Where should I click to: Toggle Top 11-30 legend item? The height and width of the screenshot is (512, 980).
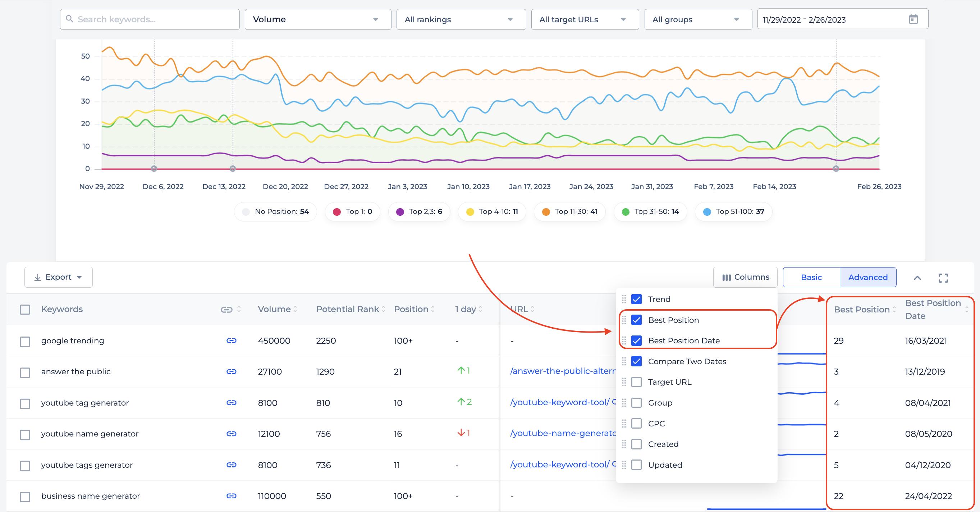pos(570,211)
